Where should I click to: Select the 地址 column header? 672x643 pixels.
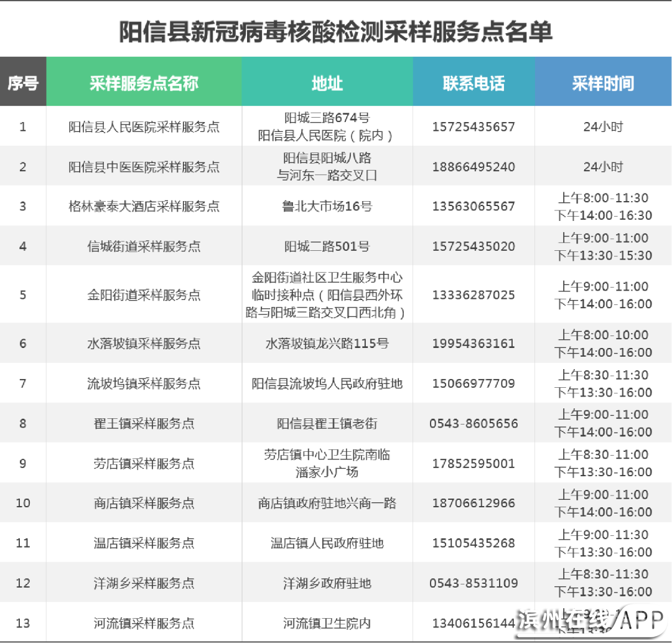coord(327,83)
